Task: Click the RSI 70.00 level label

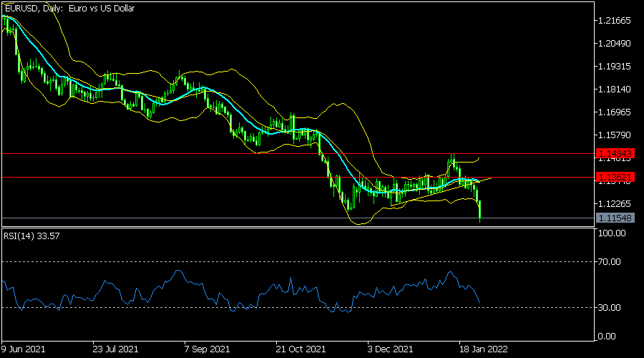Action: click(x=609, y=262)
